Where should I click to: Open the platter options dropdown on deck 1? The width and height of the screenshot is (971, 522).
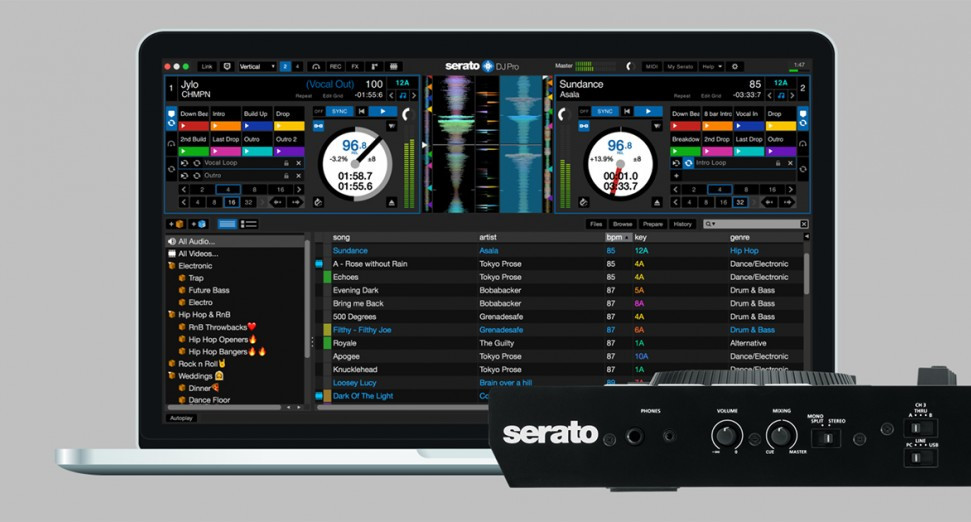click(x=391, y=126)
